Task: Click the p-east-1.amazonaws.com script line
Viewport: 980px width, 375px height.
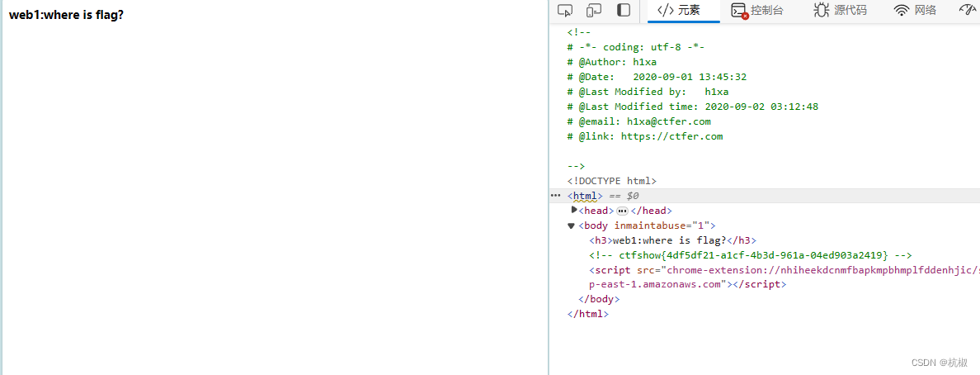Action: click(x=687, y=284)
